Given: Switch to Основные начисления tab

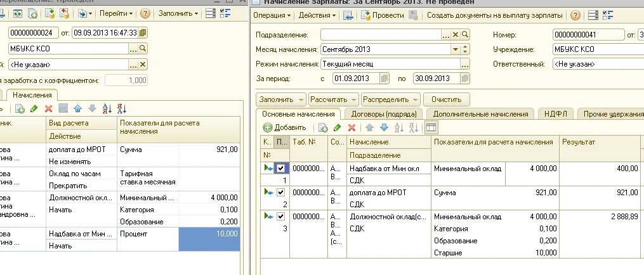Looking at the screenshot, I should [298, 114].
